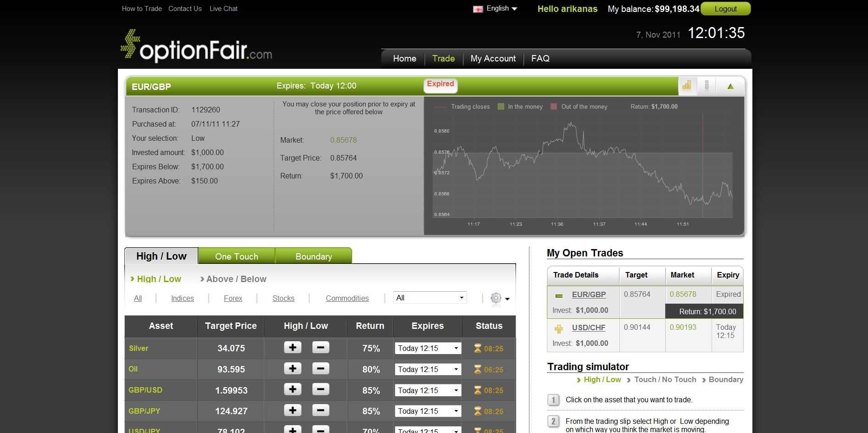Open the settings gear dropdown
The width and height of the screenshot is (868, 433).
tap(500, 299)
